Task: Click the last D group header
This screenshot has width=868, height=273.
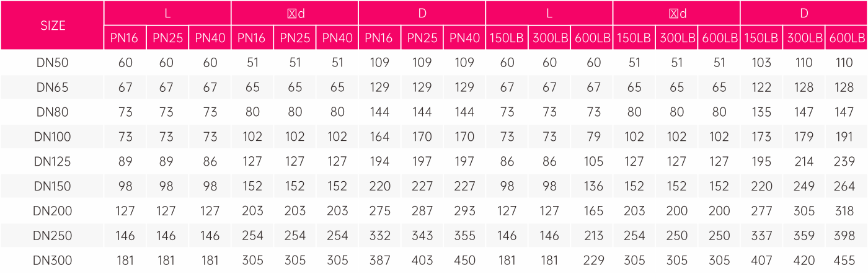Action: point(804,13)
